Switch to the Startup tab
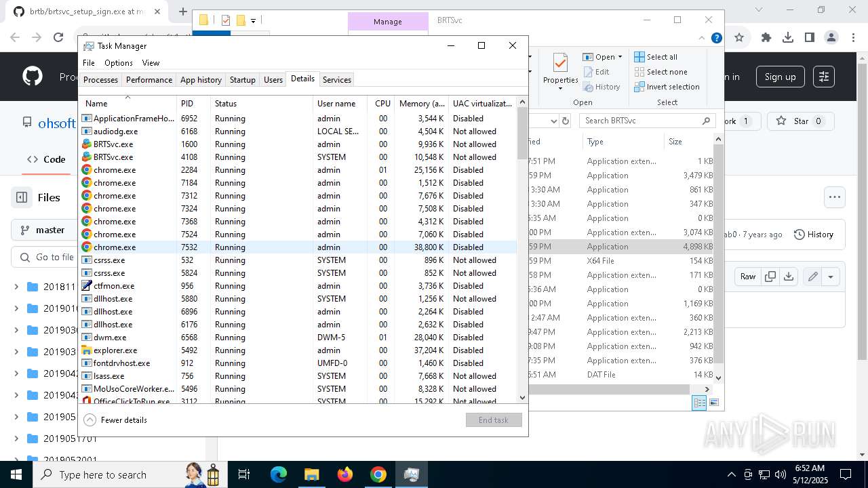The height and width of the screenshot is (488, 868). click(x=242, y=80)
